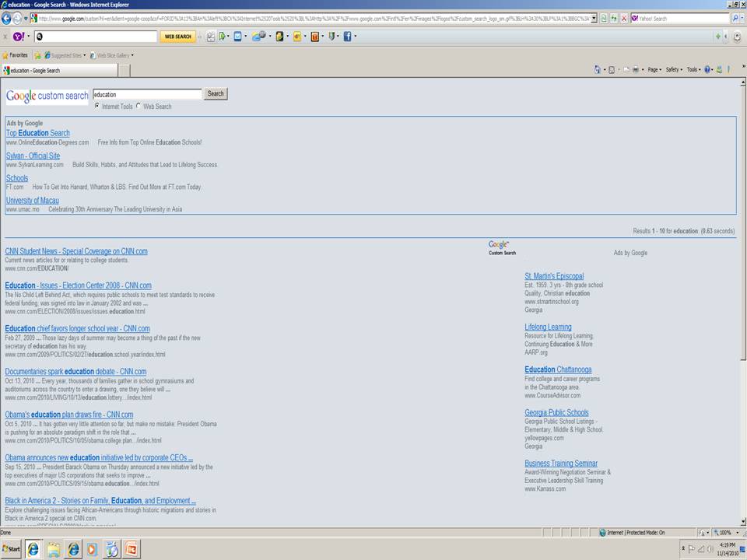Open the media player taskbar icon
Screen dimensions: 747x560
click(92, 549)
